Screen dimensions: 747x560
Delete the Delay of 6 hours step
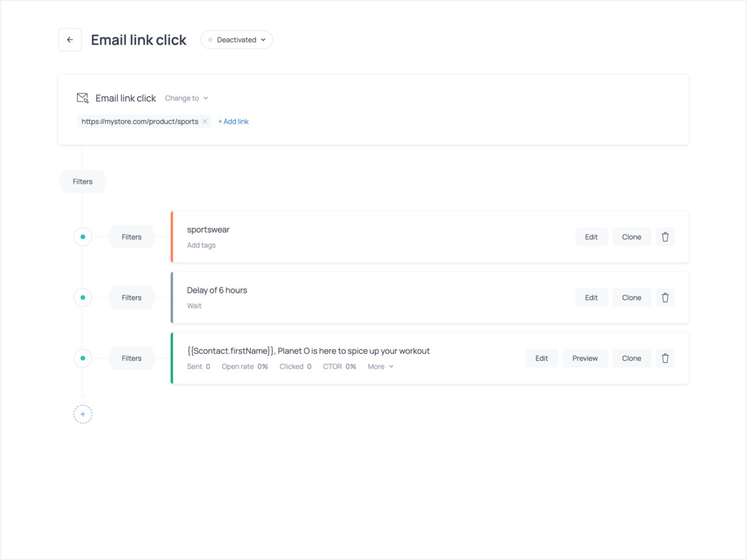pyautogui.click(x=665, y=297)
